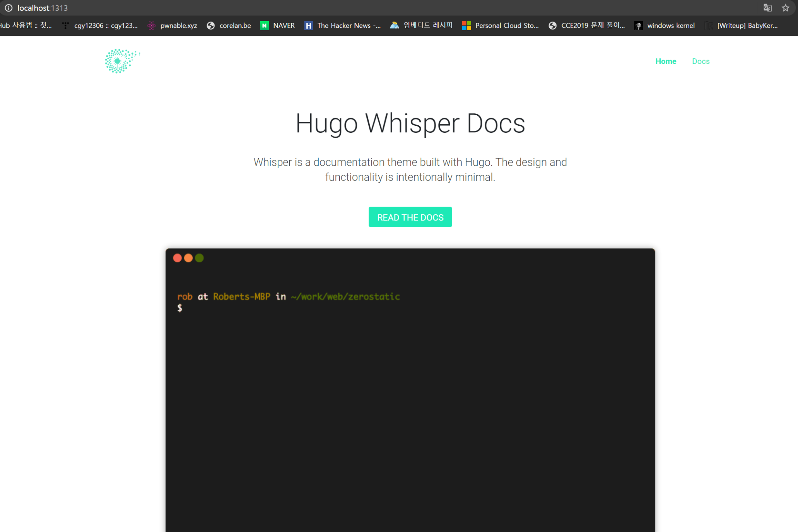Click the green dot in terminal window
The image size is (798, 532).
point(199,258)
